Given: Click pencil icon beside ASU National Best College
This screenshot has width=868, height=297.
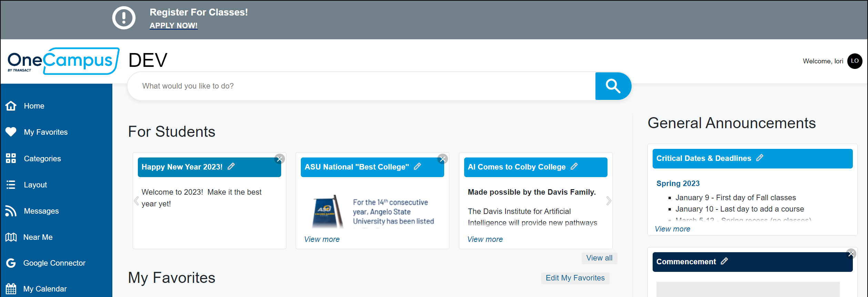Looking at the screenshot, I should coord(417,166).
